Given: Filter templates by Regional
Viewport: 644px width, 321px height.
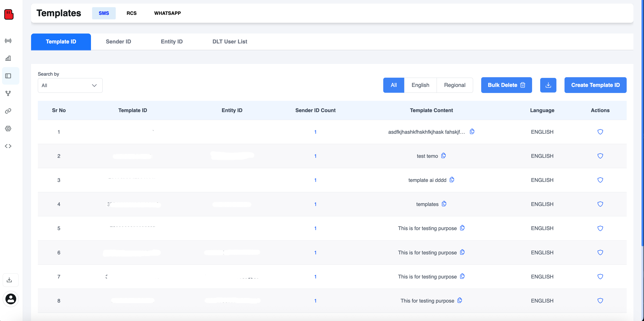Looking at the screenshot, I should (455, 85).
